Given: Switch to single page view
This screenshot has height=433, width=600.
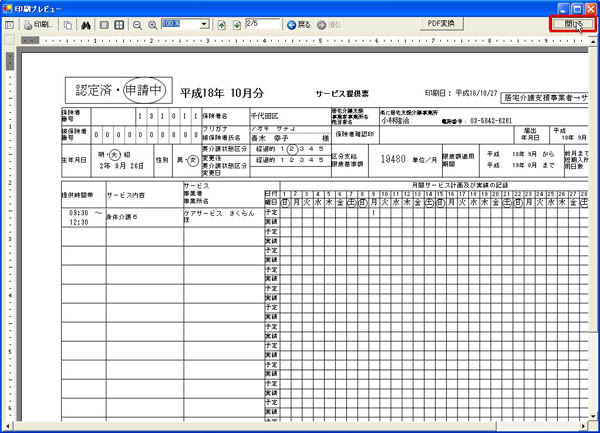Looking at the screenshot, I should pos(104,25).
